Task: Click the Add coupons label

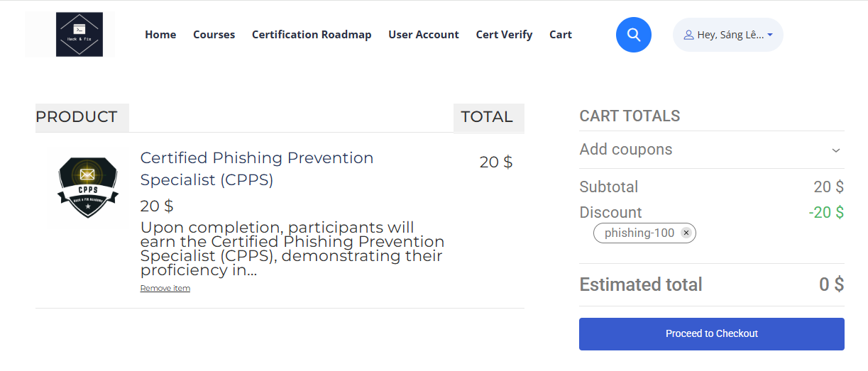Action: pos(625,150)
